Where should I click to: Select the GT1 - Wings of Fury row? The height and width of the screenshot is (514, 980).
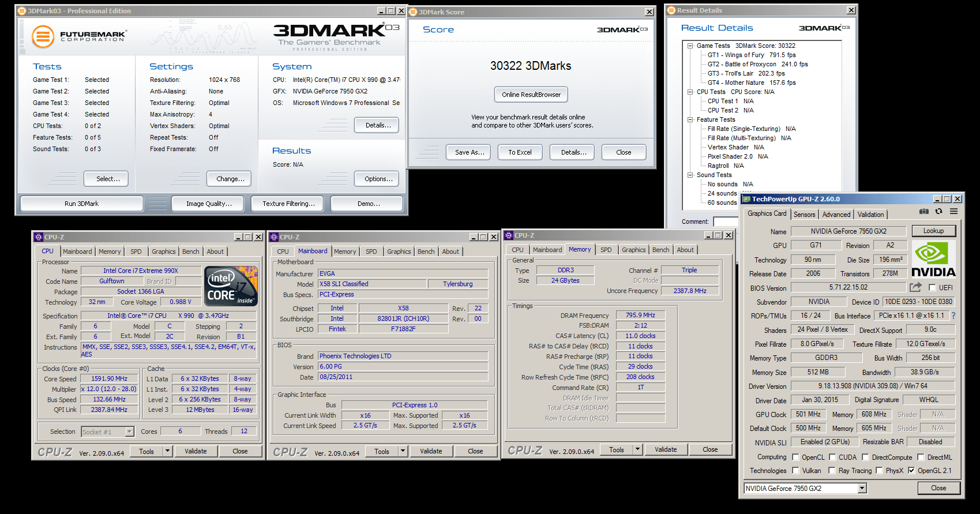[752, 55]
